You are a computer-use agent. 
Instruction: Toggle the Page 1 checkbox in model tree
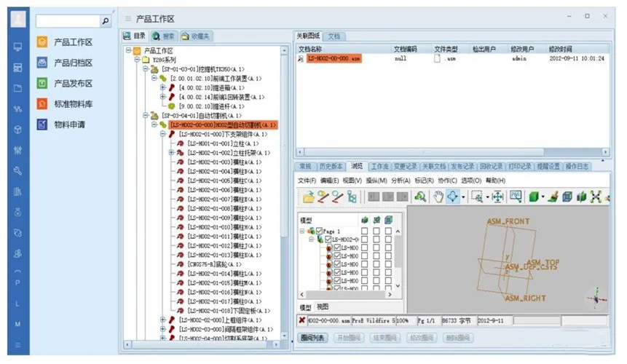319,231
